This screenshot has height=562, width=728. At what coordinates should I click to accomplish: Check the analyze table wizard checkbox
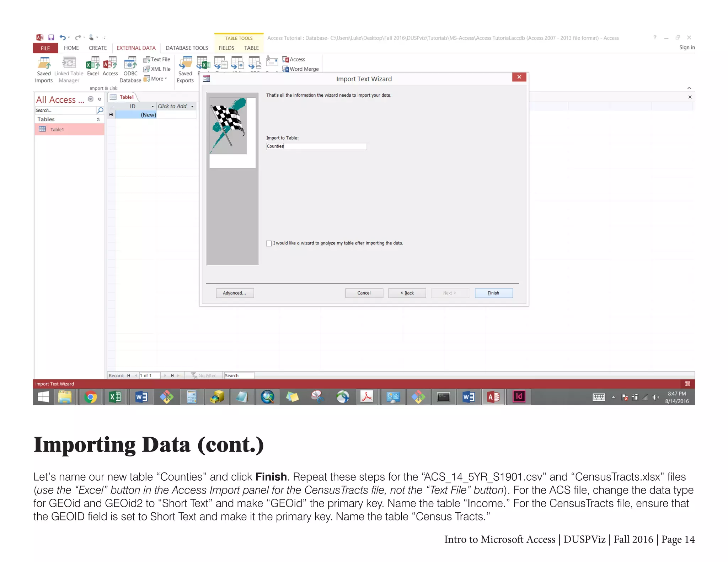pos(269,243)
